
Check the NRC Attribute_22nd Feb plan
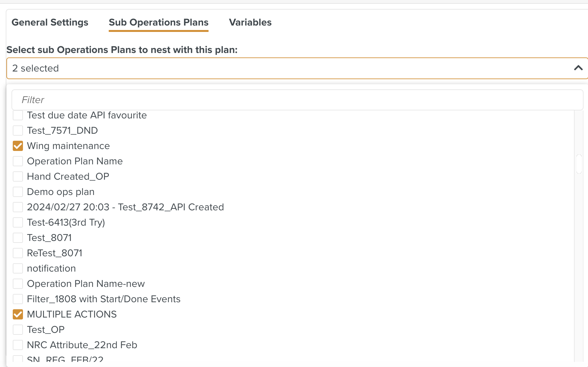pyautogui.click(x=18, y=345)
